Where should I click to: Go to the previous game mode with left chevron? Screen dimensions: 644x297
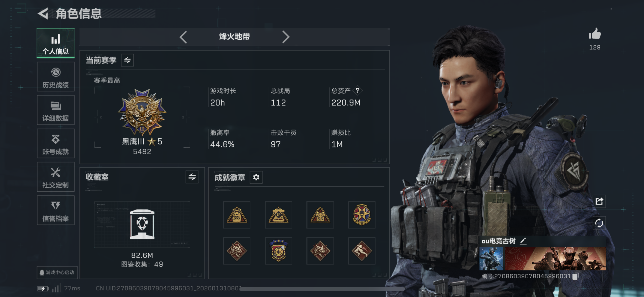tap(183, 37)
